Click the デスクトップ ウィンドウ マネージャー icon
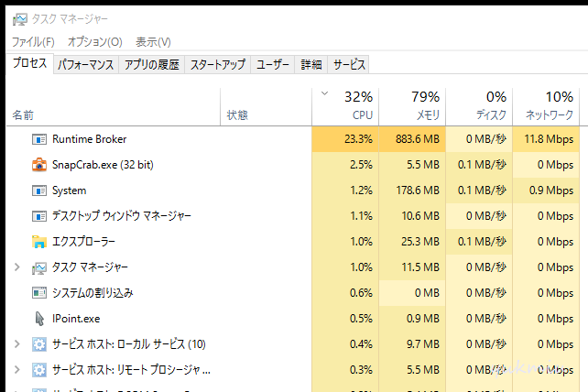This screenshot has height=392, width=588. [x=39, y=216]
